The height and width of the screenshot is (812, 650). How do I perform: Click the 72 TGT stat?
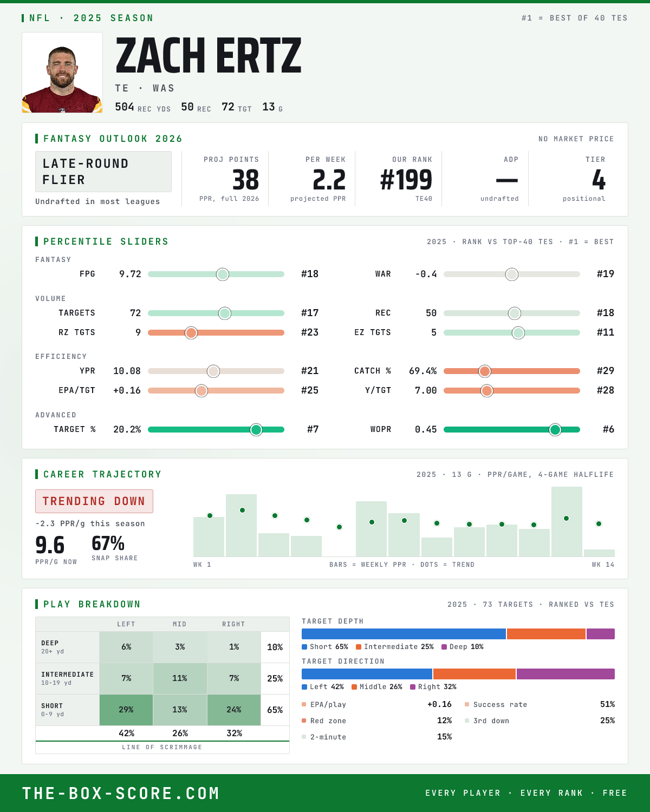[x=237, y=107]
